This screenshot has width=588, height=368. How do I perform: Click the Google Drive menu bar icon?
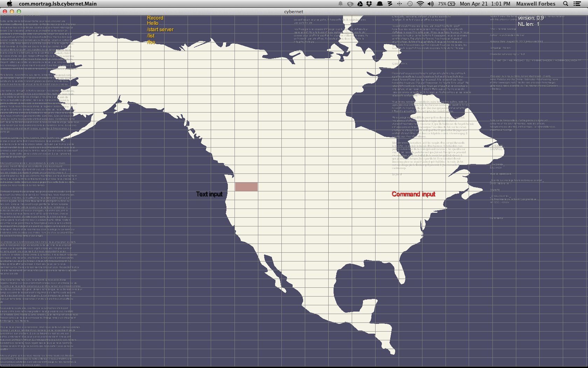pyautogui.click(x=360, y=4)
